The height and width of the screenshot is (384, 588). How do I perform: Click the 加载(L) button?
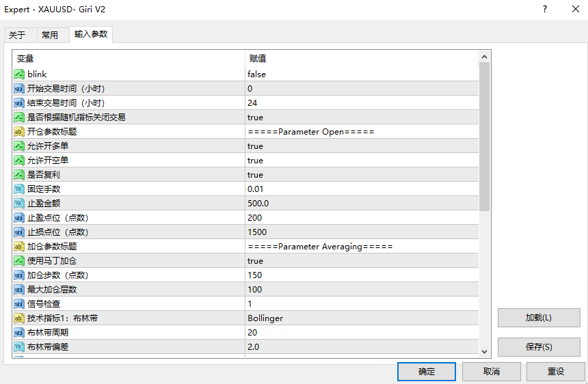(538, 318)
